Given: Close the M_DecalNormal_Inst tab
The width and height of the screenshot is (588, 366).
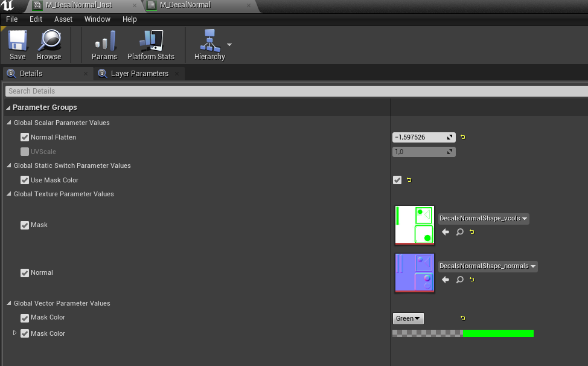Looking at the screenshot, I should click(x=135, y=5).
